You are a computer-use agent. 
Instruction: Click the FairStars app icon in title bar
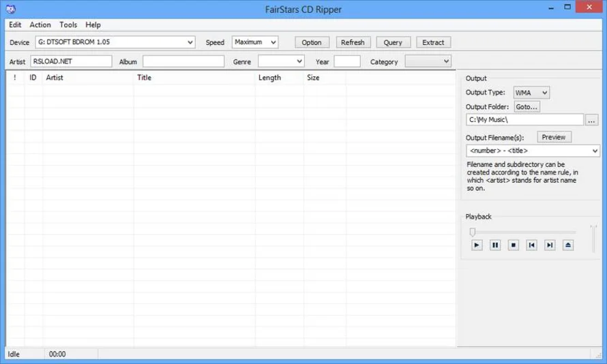coord(11,9)
